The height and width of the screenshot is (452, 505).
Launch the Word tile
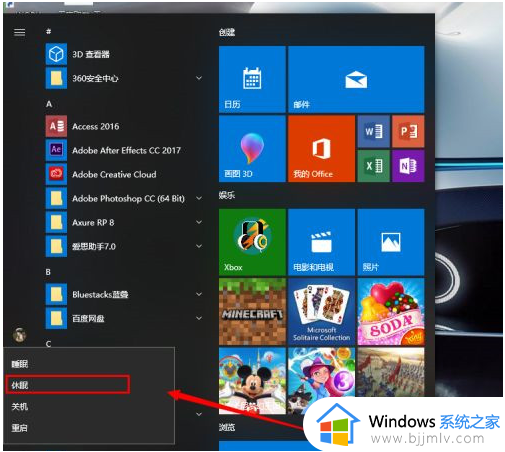point(373,131)
